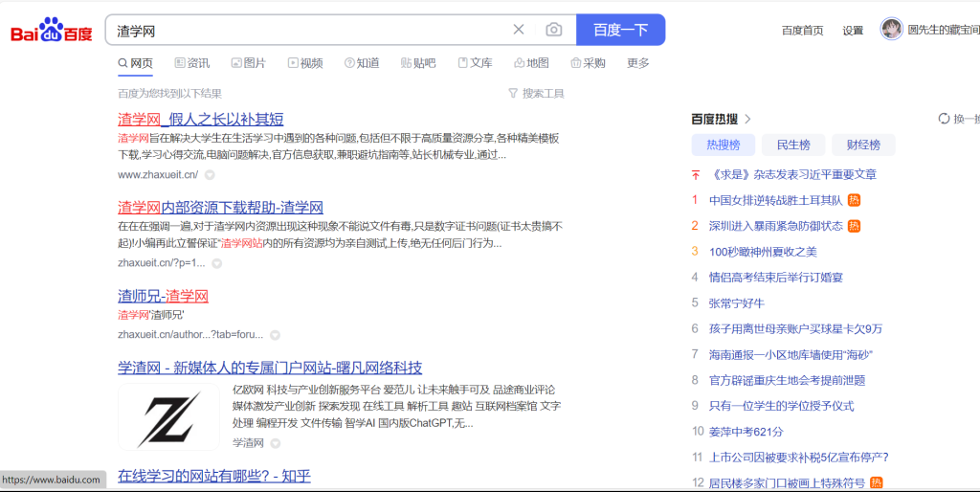Open 学渣网 - 新媒体人的专属门户网站 result
Viewport: 980px width, 492px height.
coord(270,367)
